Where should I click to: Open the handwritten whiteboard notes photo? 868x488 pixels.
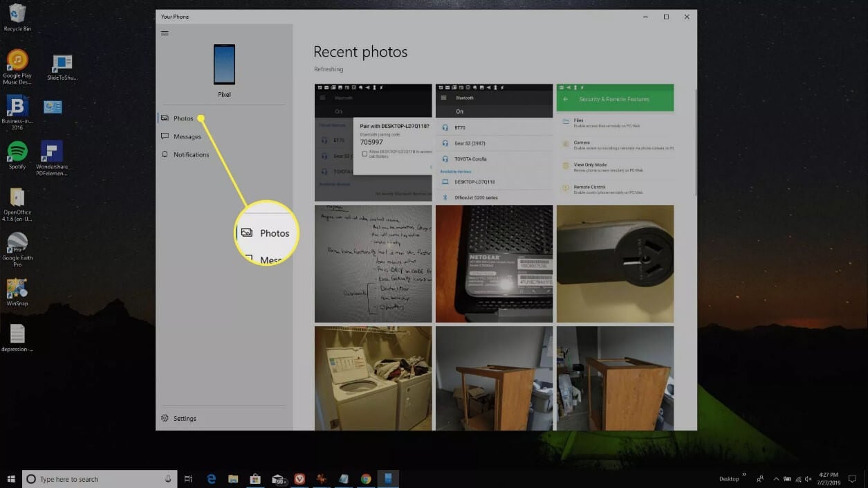[x=373, y=264]
